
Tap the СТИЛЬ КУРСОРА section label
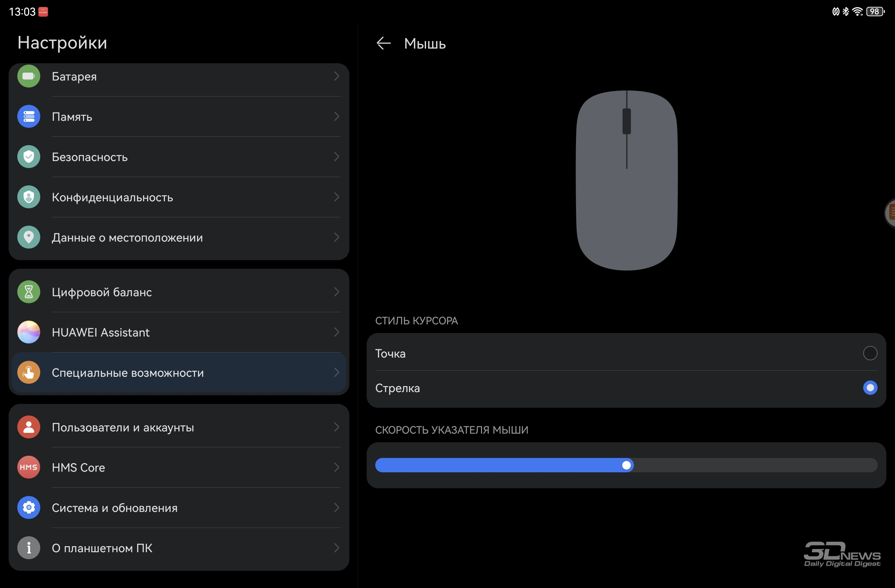pyautogui.click(x=417, y=321)
